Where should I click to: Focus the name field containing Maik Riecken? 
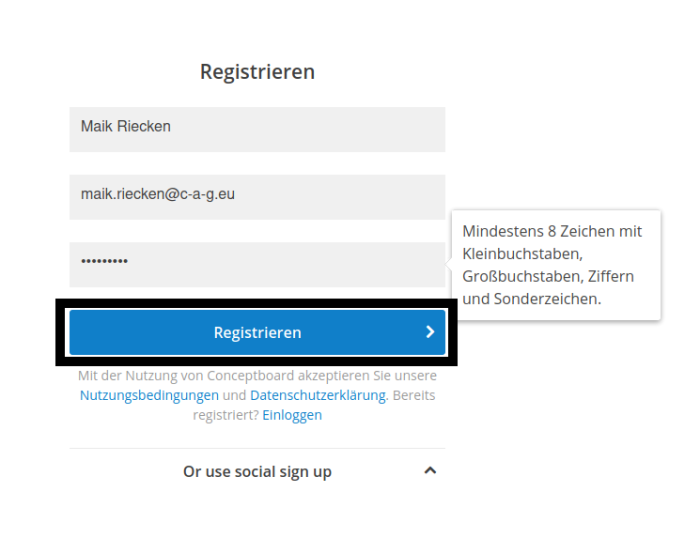tap(257, 129)
